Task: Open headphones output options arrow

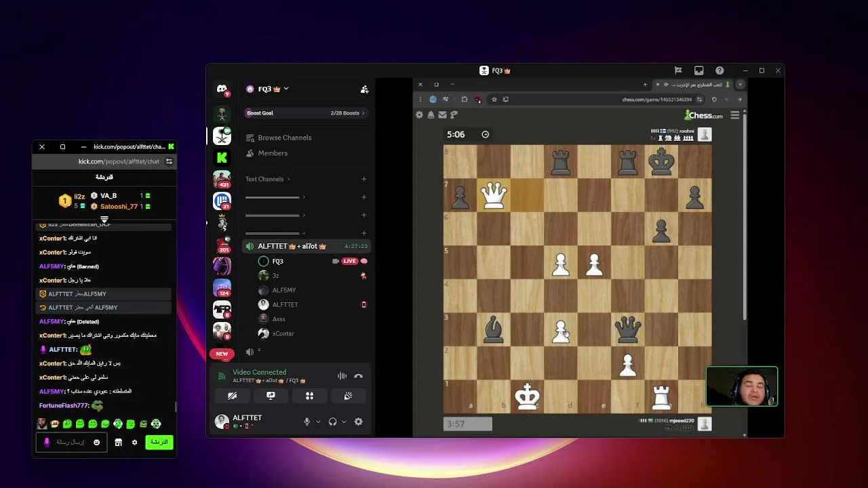Action: click(x=344, y=422)
